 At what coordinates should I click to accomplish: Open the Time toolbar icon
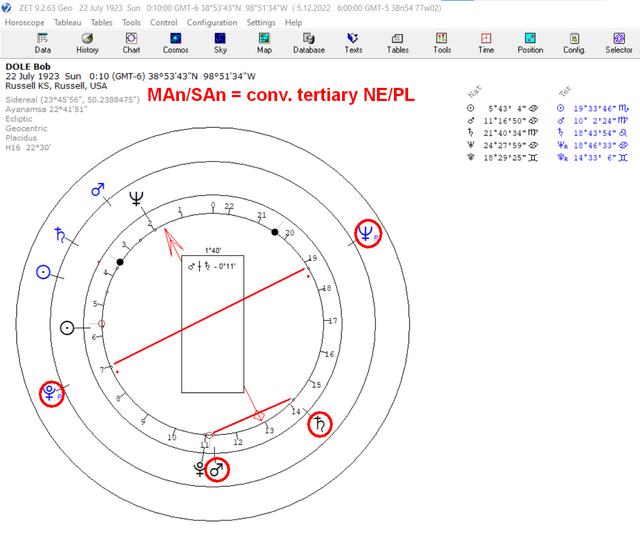[x=486, y=44]
